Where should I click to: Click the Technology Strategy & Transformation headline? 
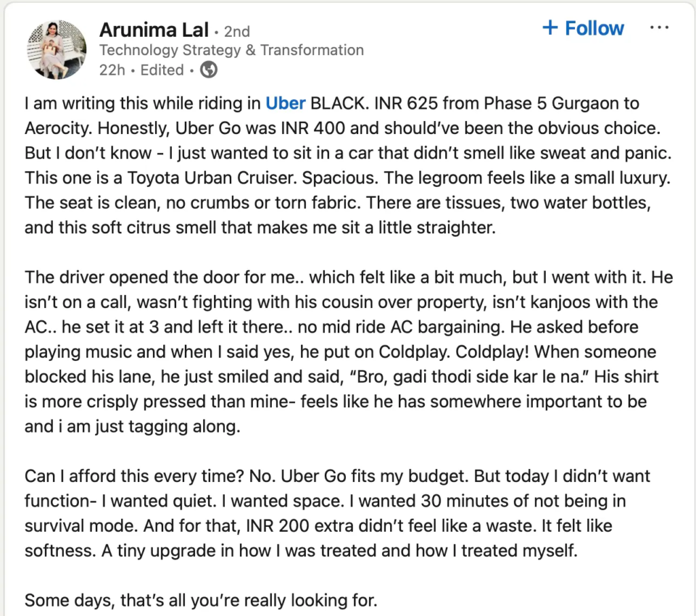point(231,50)
